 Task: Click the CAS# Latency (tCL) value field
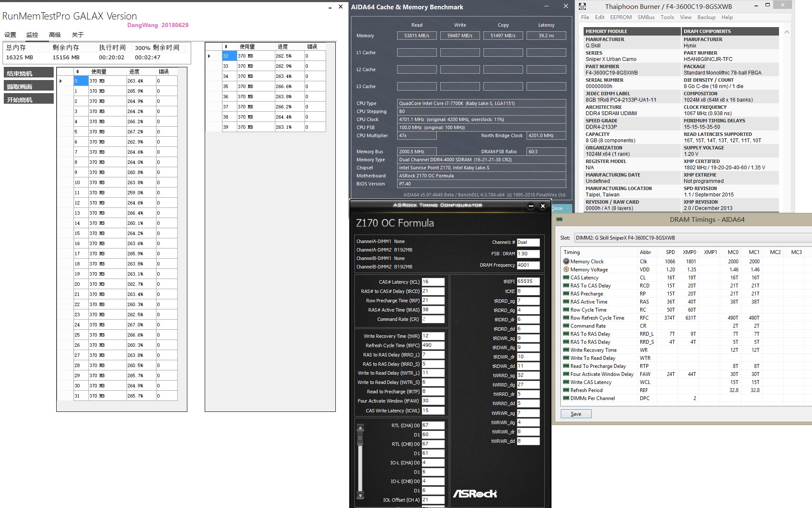point(433,282)
